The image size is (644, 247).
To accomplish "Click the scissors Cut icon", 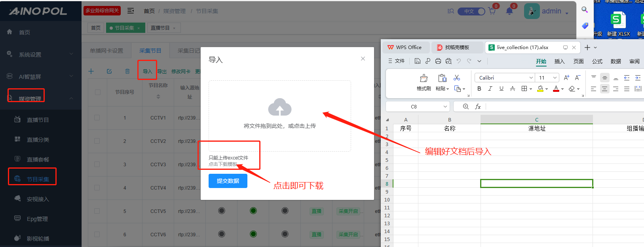I will 457,78.
